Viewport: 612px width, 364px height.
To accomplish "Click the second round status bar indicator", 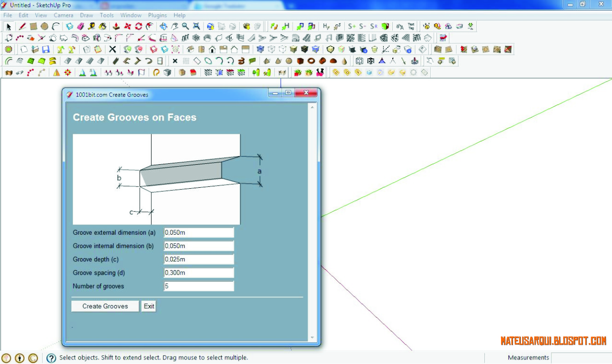I will (x=19, y=358).
